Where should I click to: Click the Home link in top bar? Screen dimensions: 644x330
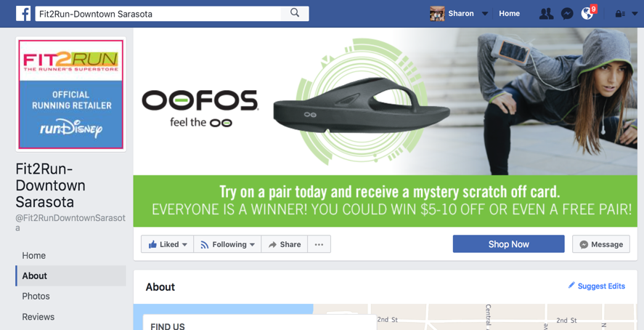(x=509, y=14)
